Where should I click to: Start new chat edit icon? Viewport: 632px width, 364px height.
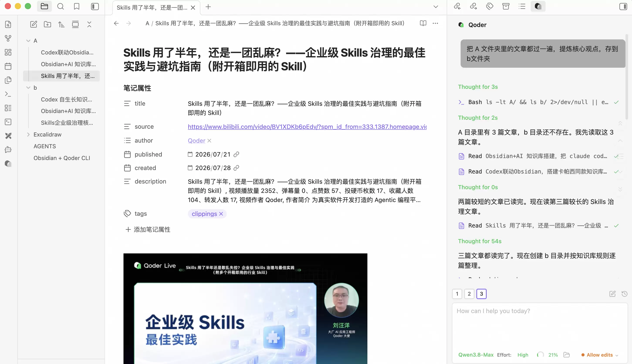click(612, 294)
